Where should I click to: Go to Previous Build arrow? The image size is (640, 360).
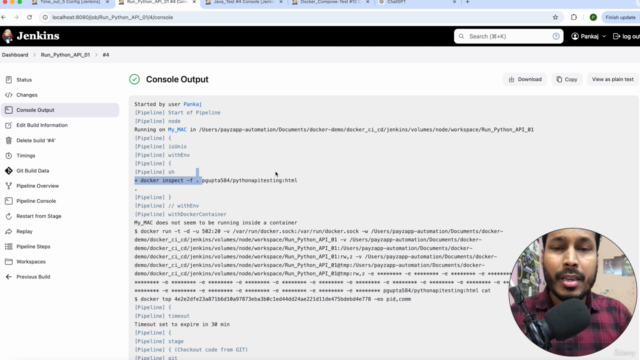click(x=9, y=277)
